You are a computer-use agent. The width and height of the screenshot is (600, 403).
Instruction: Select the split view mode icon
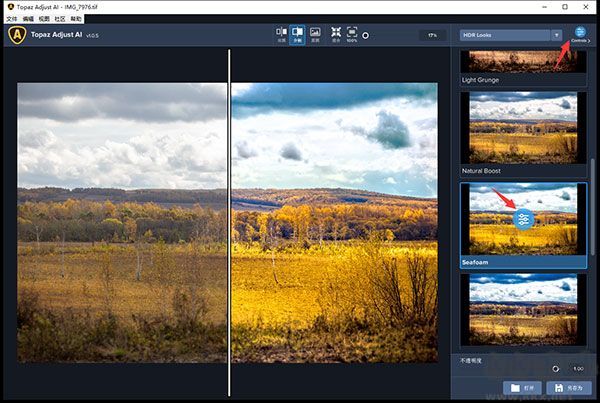297,35
